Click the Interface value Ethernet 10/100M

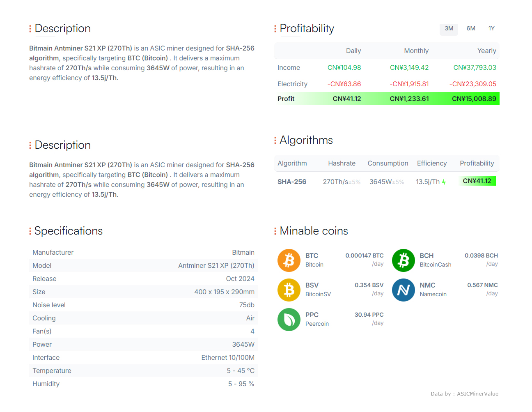[228, 357]
